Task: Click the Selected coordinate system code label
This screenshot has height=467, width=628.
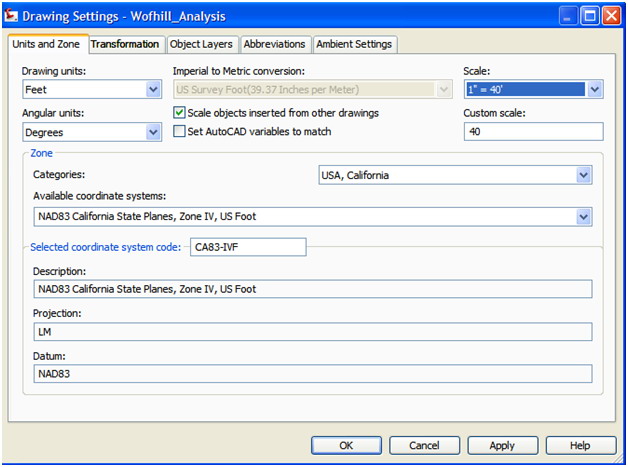Action: point(106,247)
